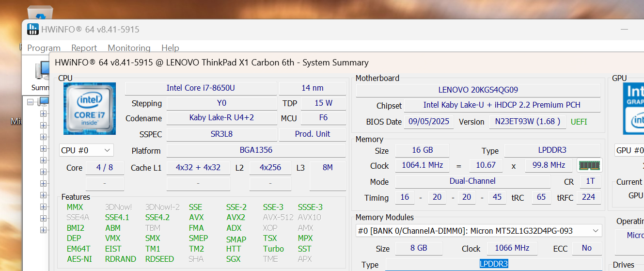The height and width of the screenshot is (271, 644).
Task: Click the highlighted LPDDR3 module type field
Action: pos(493,264)
